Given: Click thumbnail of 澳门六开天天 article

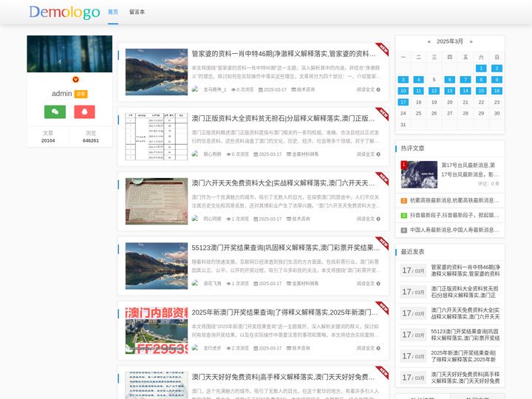Looking at the screenshot, I should [x=157, y=201].
